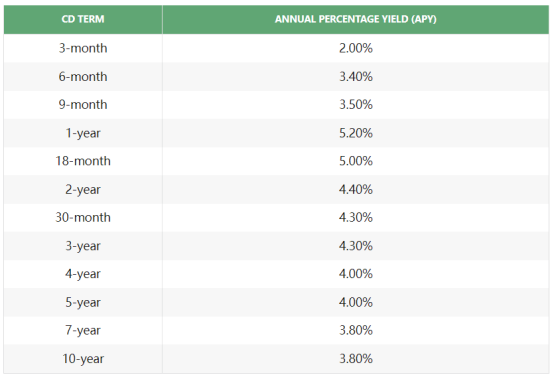
Task: Select the 18-month term cell
Action: point(83,161)
